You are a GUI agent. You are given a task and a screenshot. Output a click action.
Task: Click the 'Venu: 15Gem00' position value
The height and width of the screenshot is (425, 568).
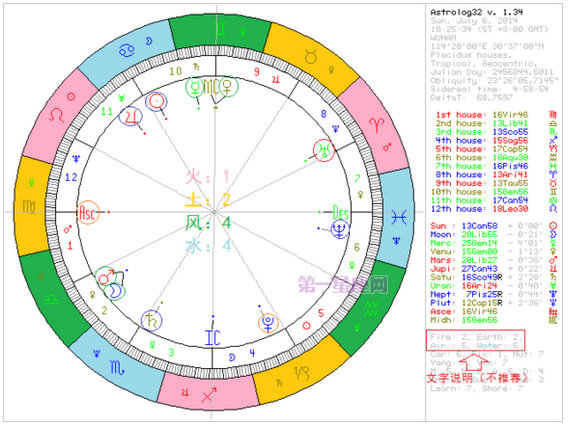[479, 251]
